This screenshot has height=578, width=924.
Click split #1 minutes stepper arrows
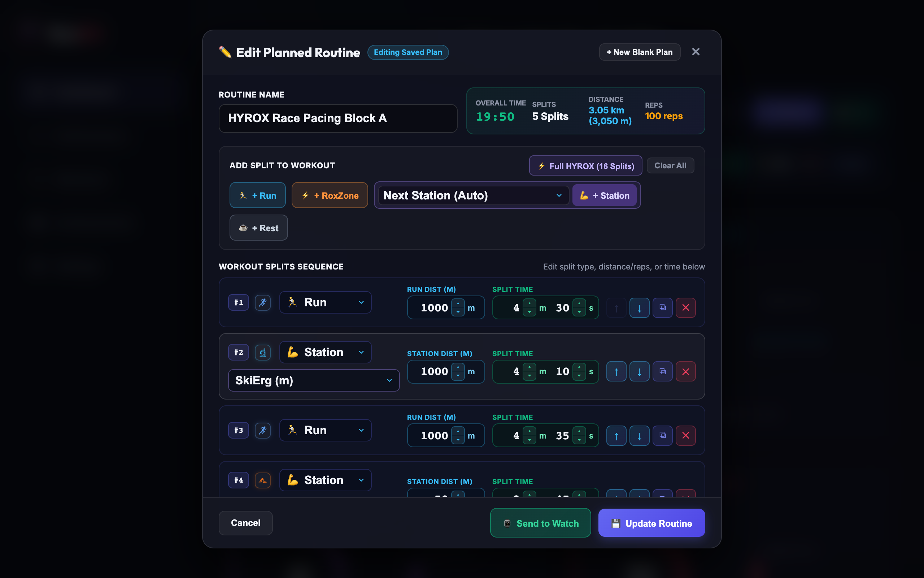click(x=529, y=308)
